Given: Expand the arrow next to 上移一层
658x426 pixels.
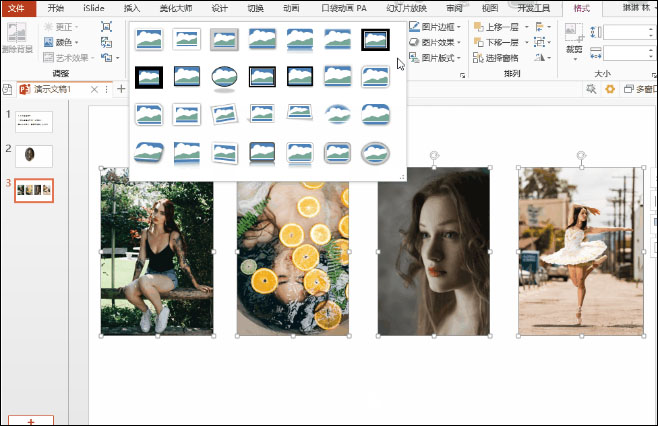Looking at the screenshot, I should point(527,27).
